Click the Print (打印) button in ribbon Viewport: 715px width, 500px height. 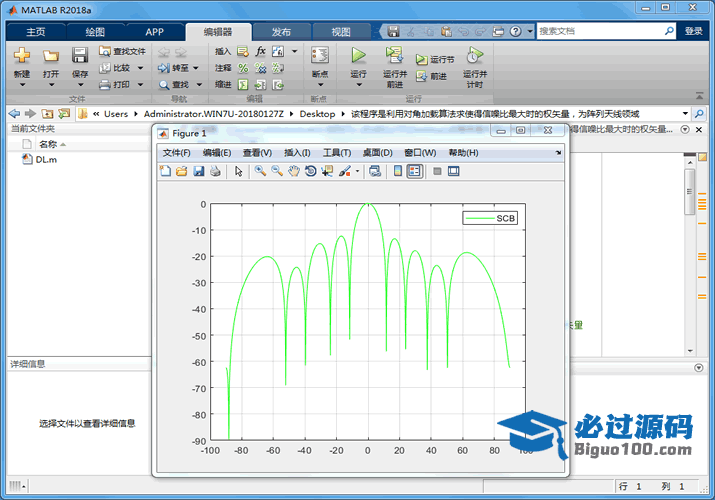click(116, 84)
